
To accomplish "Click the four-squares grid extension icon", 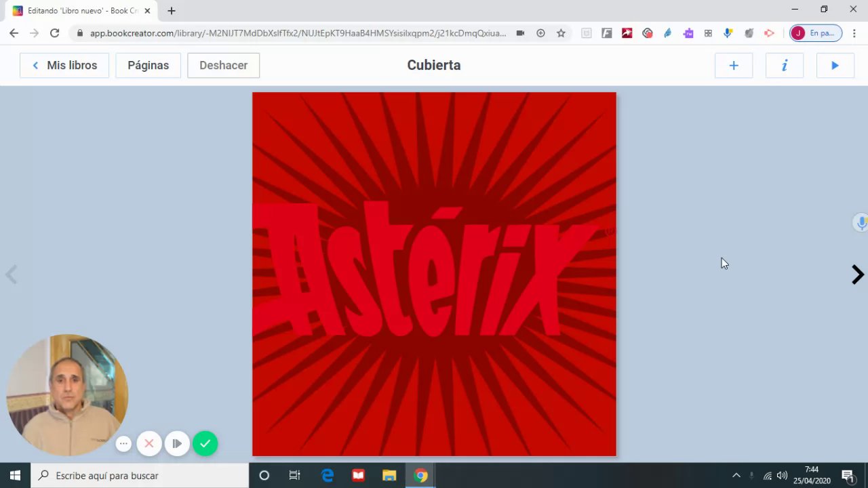I will pos(708,33).
